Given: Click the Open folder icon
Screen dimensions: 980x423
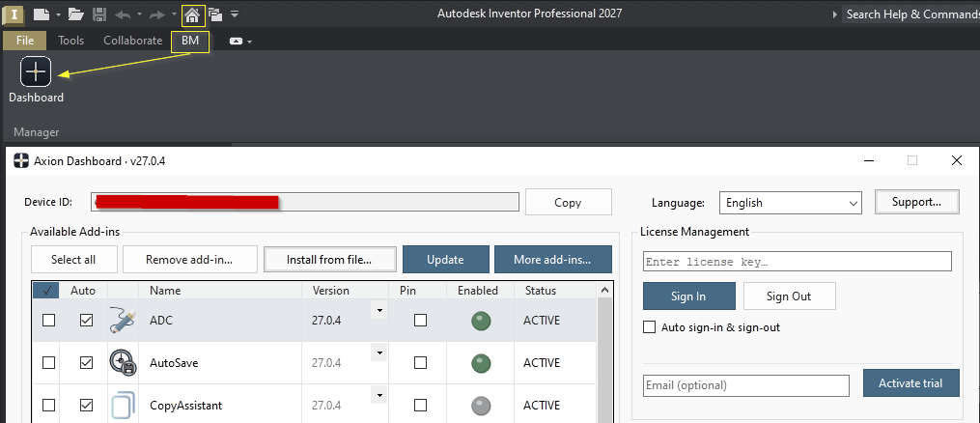Looking at the screenshot, I should pyautogui.click(x=75, y=14).
